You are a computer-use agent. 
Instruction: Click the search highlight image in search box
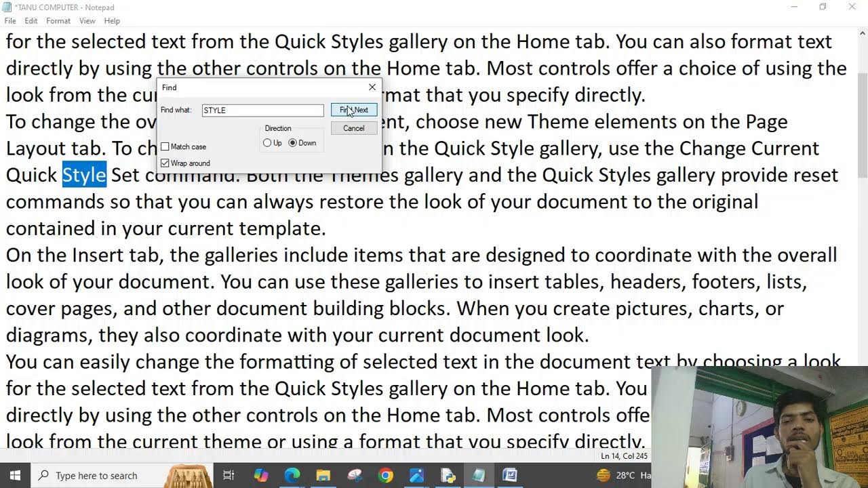[189, 476]
